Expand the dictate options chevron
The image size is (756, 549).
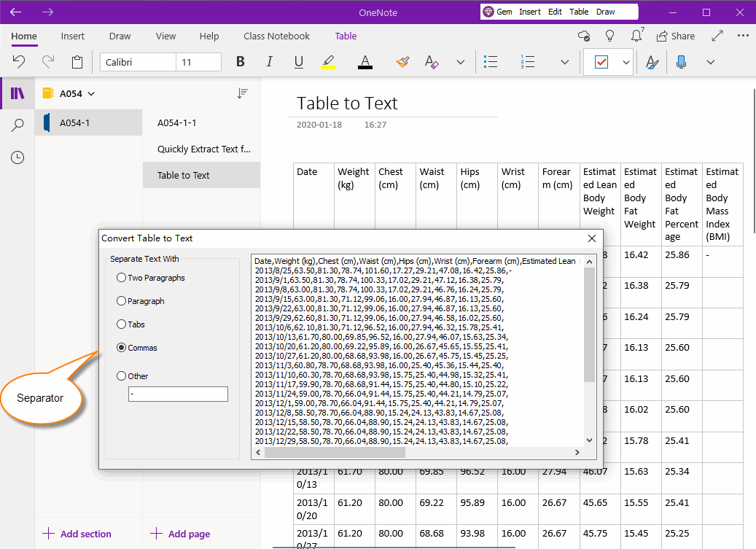pyautogui.click(x=710, y=62)
